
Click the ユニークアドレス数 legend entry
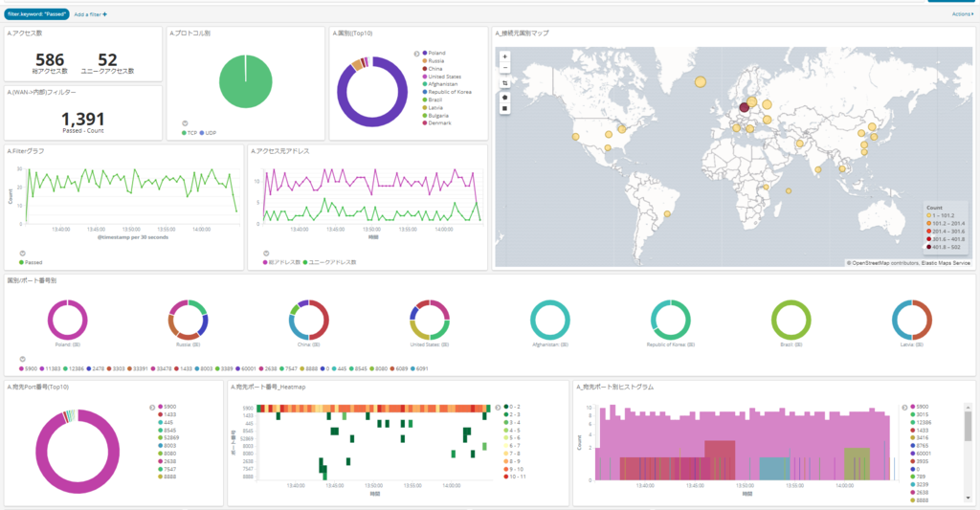(330, 262)
